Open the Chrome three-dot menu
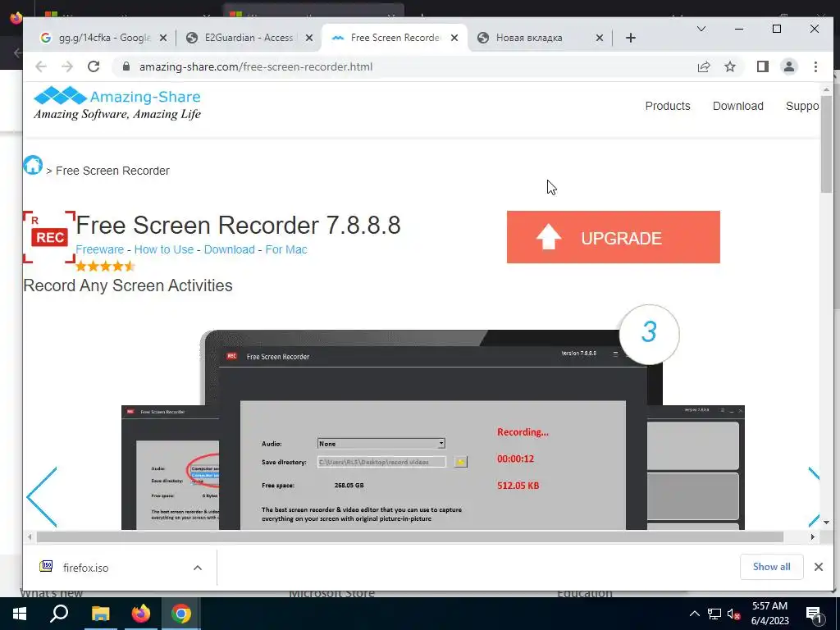840x630 pixels. coord(815,67)
